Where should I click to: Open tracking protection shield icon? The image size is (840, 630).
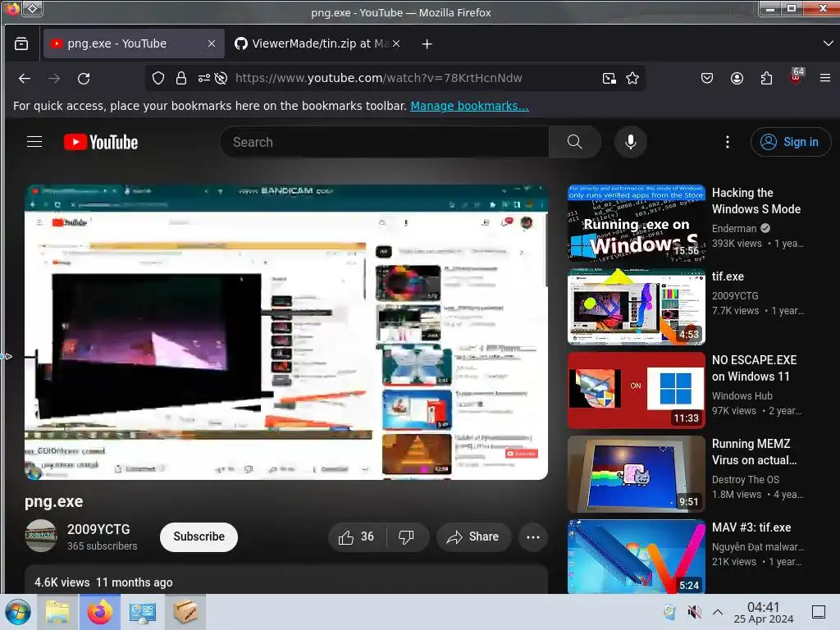click(x=158, y=78)
